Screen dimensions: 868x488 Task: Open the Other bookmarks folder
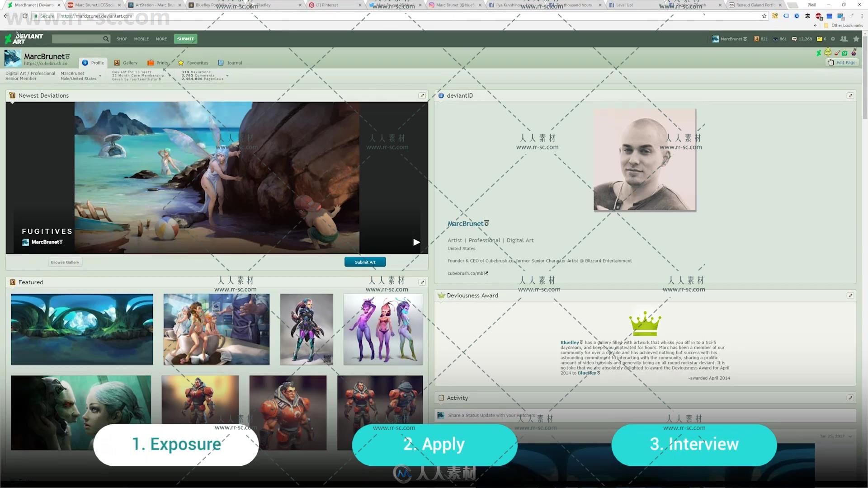tap(844, 25)
